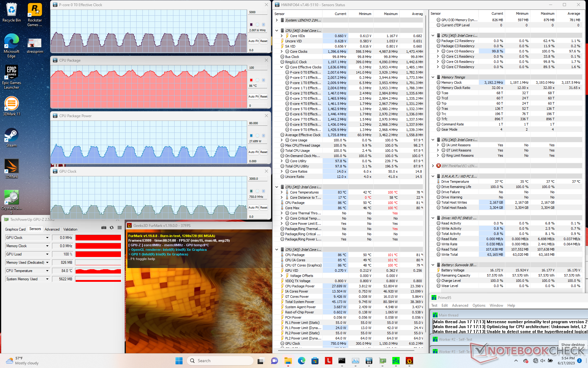This screenshot has height=368, width=588.
Task: Show hidden system tray icons chevron
Action: [516, 361]
